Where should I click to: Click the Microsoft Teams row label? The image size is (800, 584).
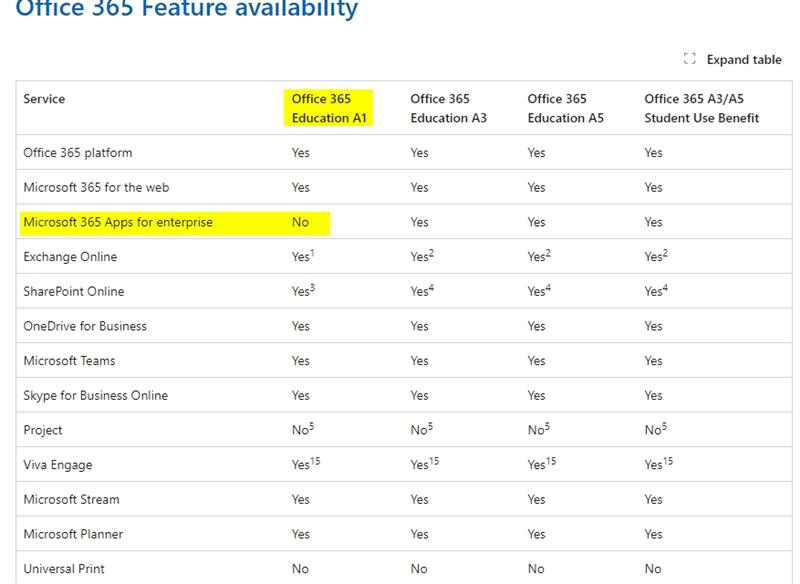coord(69,361)
